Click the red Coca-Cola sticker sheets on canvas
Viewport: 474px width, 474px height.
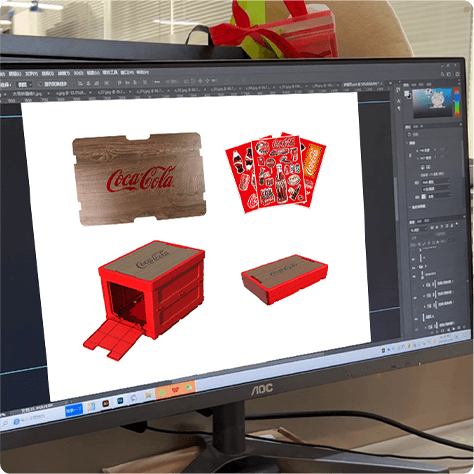pyautogui.click(x=276, y=172)
